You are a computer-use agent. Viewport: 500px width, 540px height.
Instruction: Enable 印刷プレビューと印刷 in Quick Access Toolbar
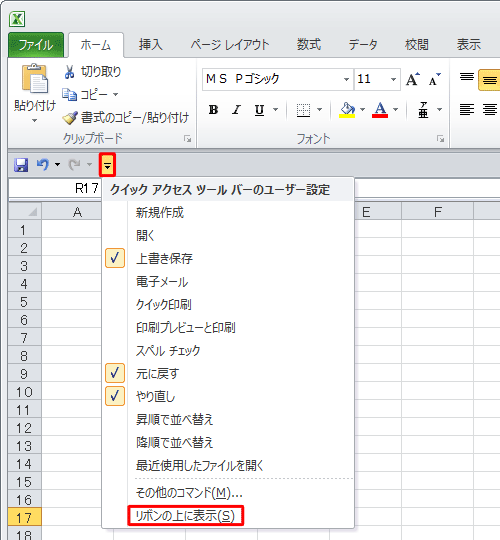[x=186, y=328]
